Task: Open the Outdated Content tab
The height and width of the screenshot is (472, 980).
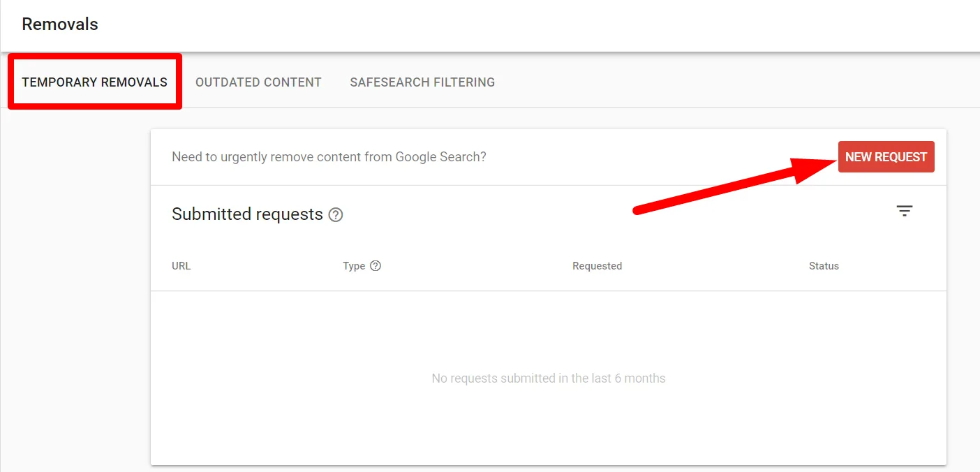Action: pyautogui.click(x=258, y=82)
